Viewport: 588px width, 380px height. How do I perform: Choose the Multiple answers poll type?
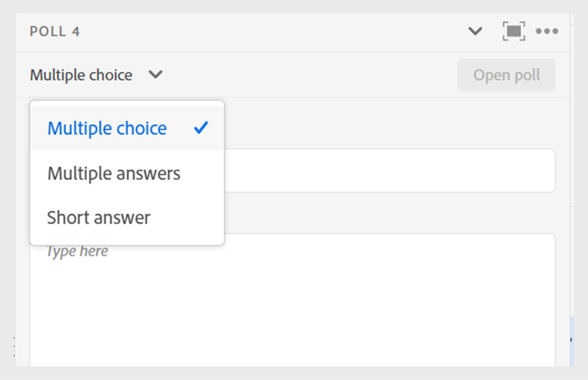(114, 173)
